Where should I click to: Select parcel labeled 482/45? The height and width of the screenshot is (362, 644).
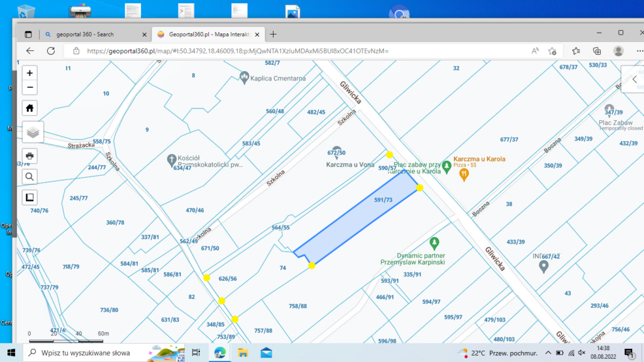coord(316,112)
